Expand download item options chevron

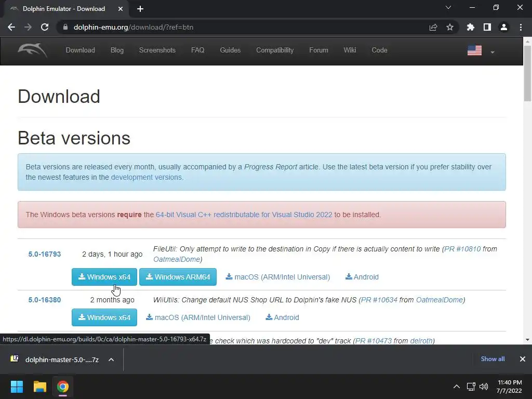coord(111,360)
